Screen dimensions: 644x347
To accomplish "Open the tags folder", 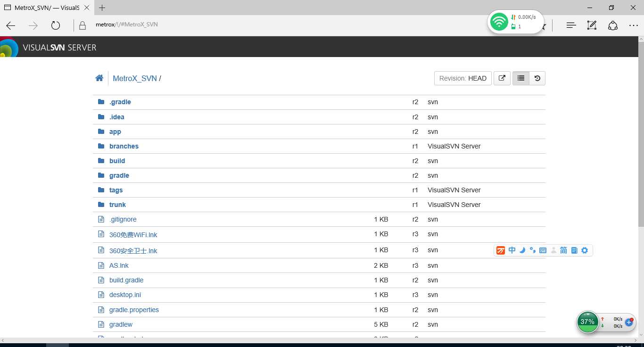I will (116, 190).
